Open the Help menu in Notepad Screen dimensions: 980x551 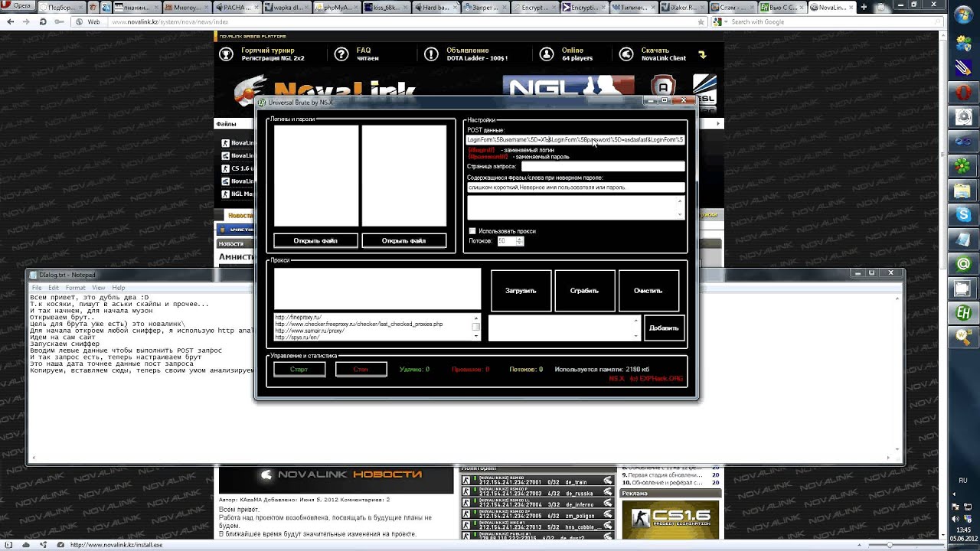point(119,288)
